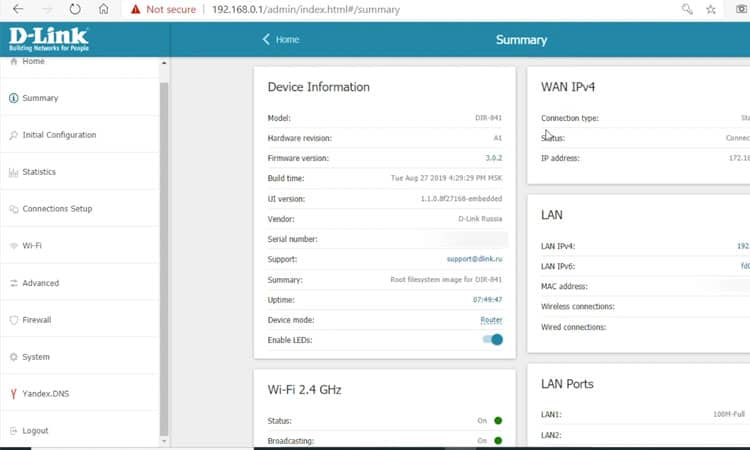Click the Initial Configuration wrench icon

click(x=13, y=135)
